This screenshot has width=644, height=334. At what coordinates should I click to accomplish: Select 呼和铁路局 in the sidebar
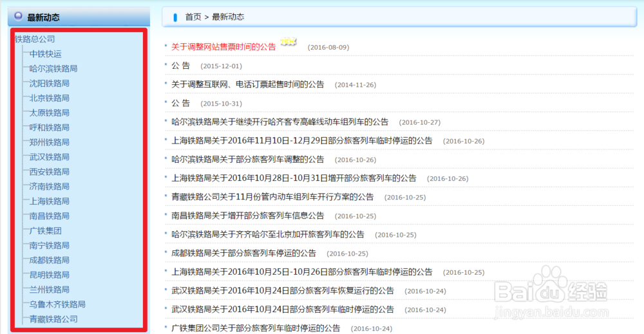50,127
